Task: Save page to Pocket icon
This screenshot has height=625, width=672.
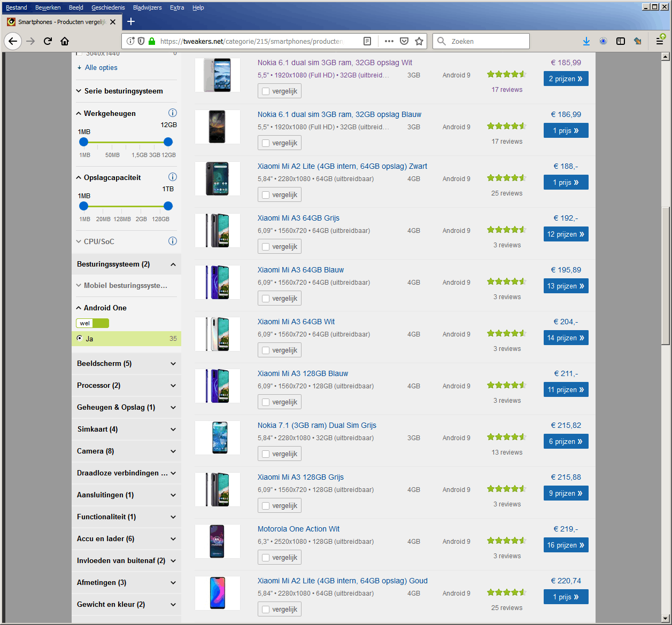Action: click(404, 41)
